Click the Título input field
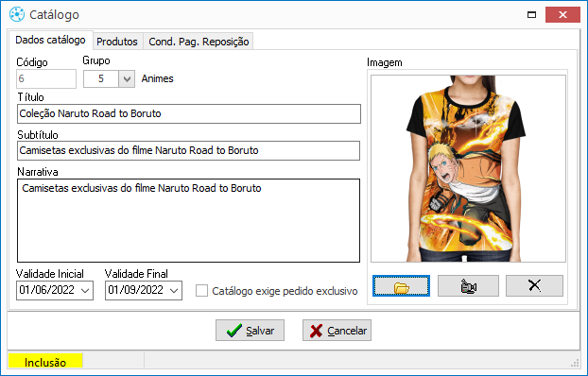 tap(189, 113)
